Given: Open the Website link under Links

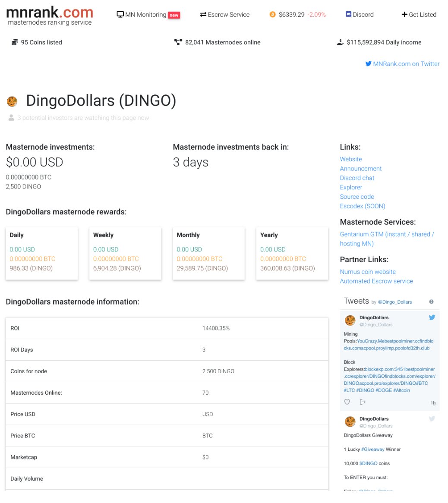Looking at the screenshot, I should click(350, 159).
